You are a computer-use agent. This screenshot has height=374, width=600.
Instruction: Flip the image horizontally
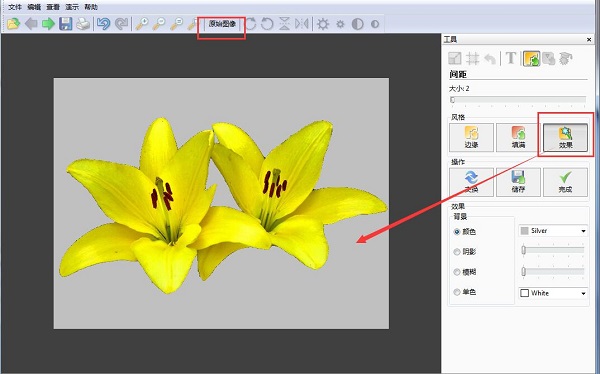pyautogui.click(x=302, y=24)
